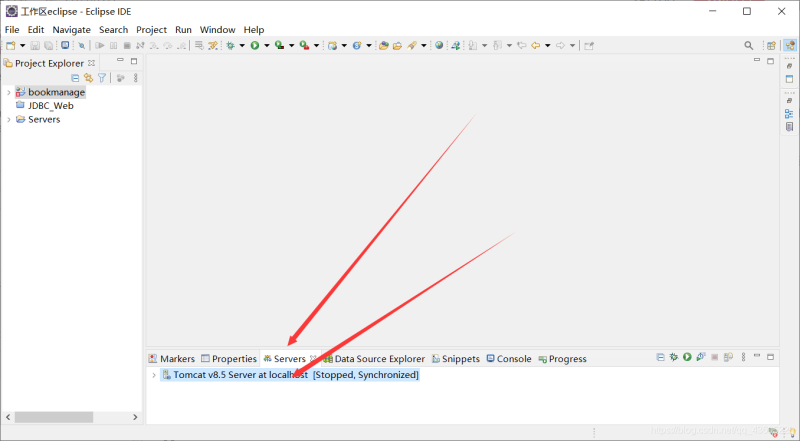Open the Window menu
The image size is (800, 441).
point(217,30)
